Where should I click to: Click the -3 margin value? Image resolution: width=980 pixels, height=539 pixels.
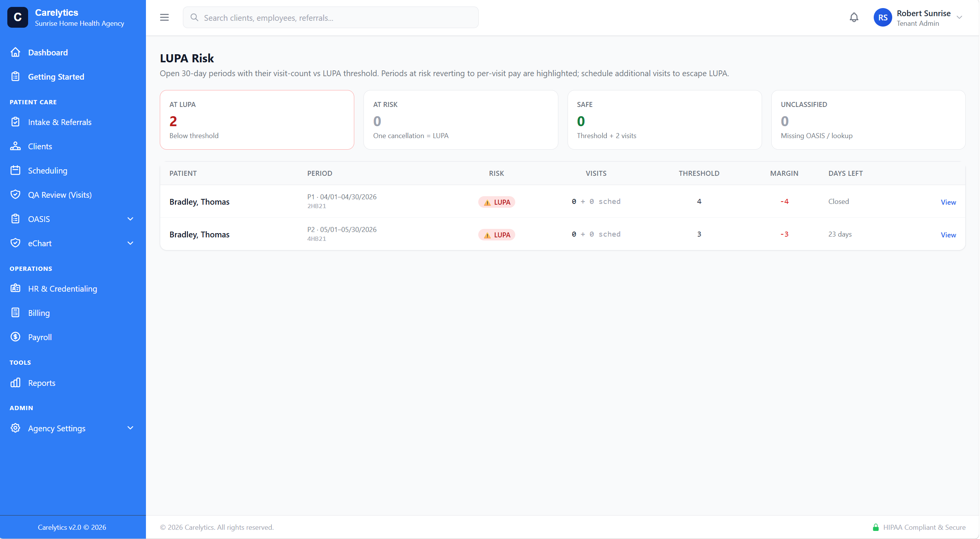point(784,234)
